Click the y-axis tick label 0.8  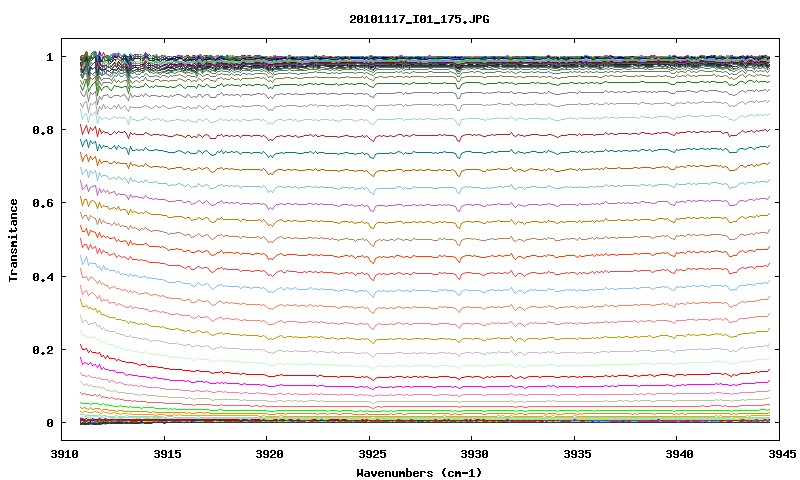click(43, 130)
